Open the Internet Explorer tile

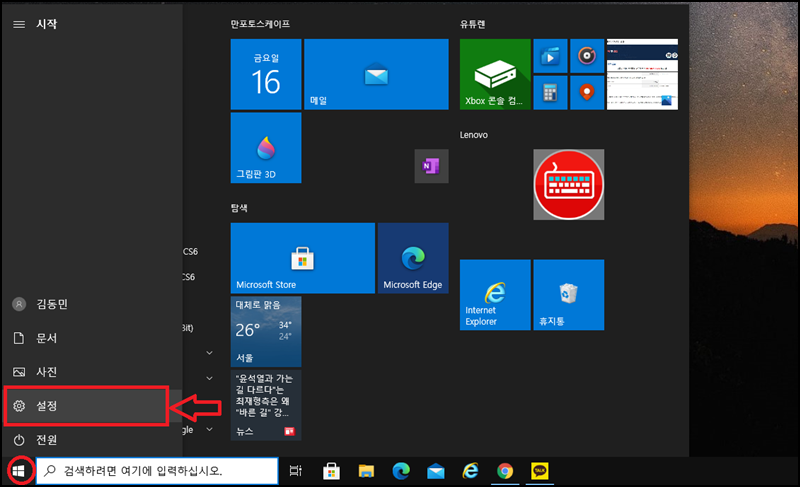(x=495, y=295)
